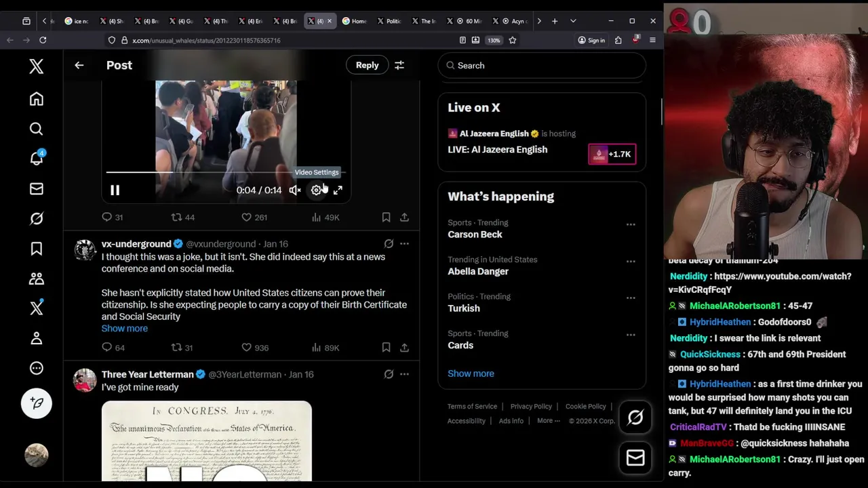
Task: Open Grok explain on vx-underground post
Action: point(389,243)
